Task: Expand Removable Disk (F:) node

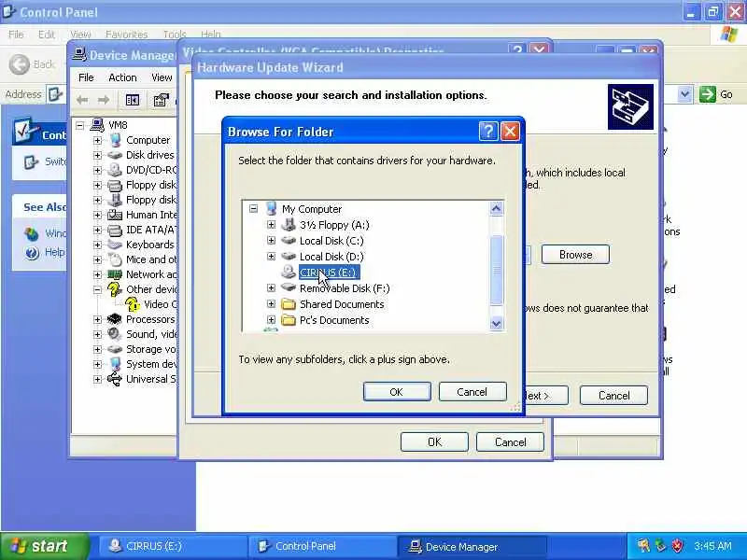Action: pos(271,287)
